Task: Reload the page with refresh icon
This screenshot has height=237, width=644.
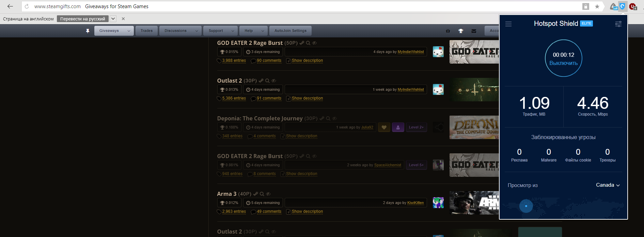Action: (27, 6)
